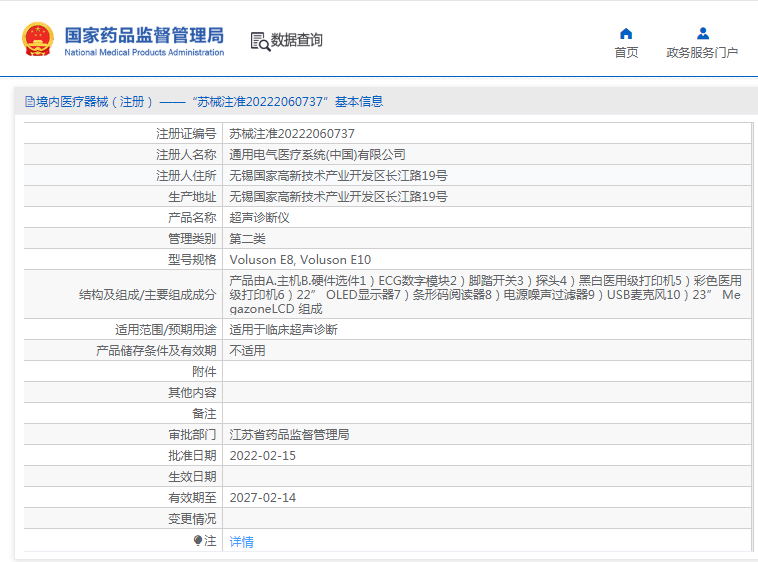Click the approval date 2022-02-15
This screenshot has width=758, height=562.
pos(262,456)
